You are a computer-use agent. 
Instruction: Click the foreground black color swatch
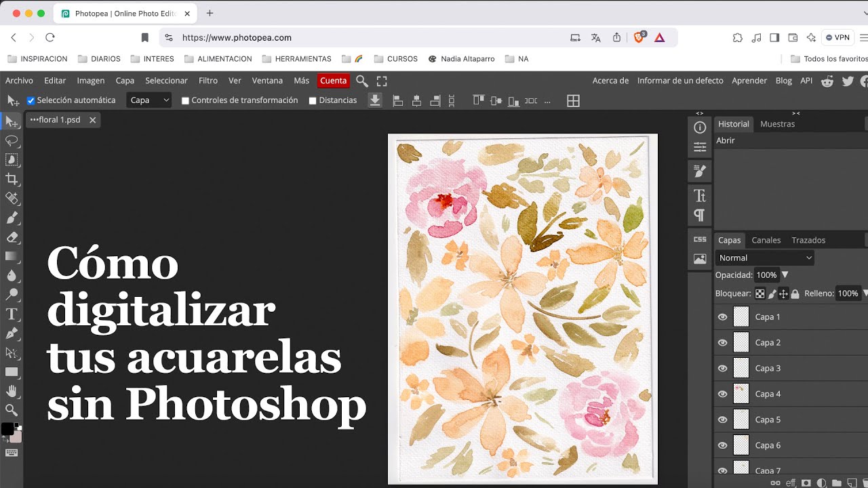click(x=7, y=429)
